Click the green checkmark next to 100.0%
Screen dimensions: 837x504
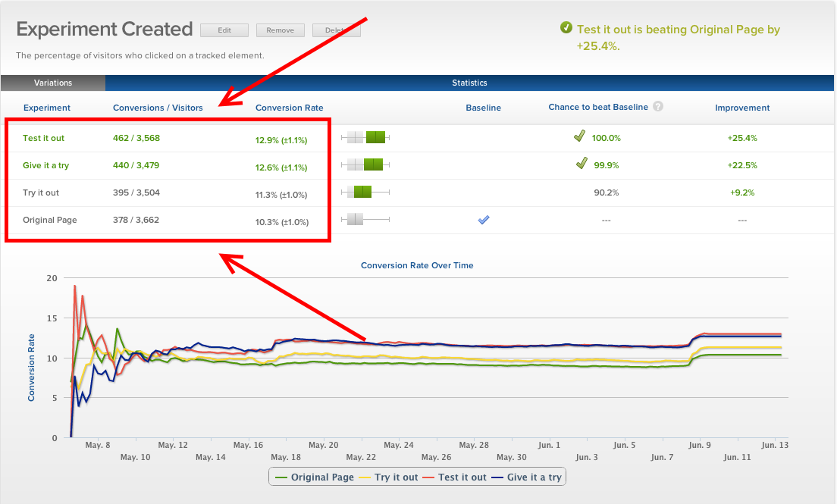pyautogui.click(x=580, y=136)
